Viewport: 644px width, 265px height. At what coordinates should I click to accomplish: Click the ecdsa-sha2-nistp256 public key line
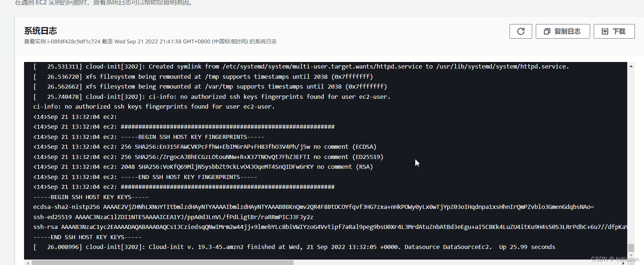point(314,207)
